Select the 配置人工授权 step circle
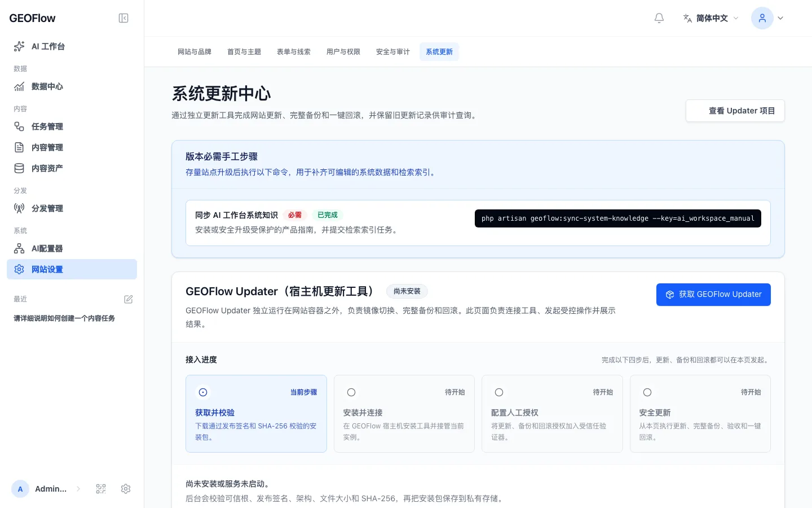This screenshot has width=812, height=508. (x=499, y=392)
